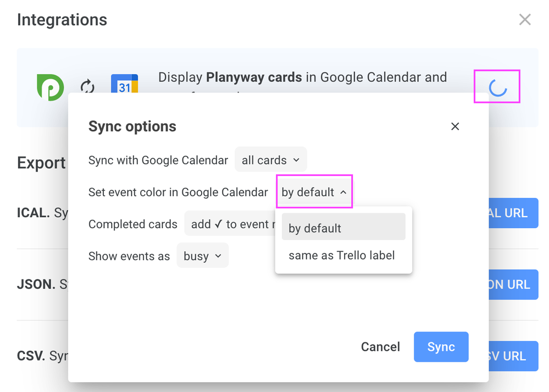Close the Sync options dialog
Screen dimensions: 549x392
tap(455, 126)
